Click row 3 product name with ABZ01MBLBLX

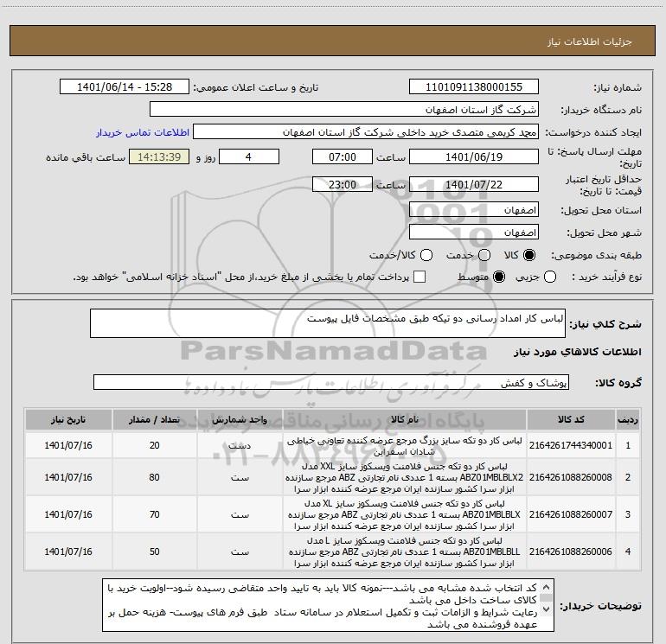pos(405,514)
